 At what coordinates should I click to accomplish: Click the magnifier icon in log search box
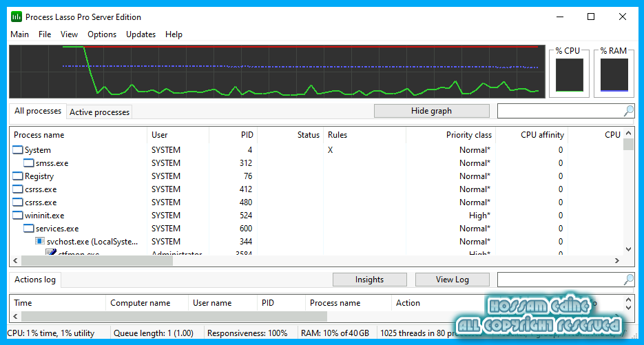(628, 280)
